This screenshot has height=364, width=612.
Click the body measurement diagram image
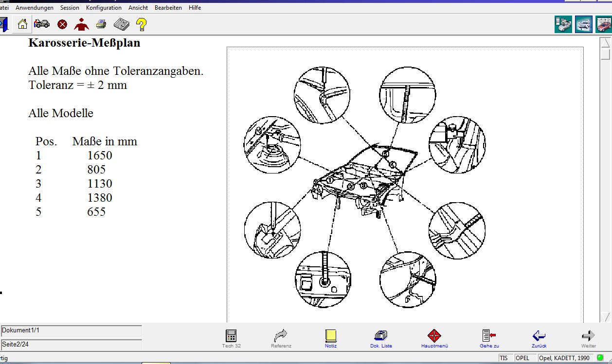[x=364, y=187]
